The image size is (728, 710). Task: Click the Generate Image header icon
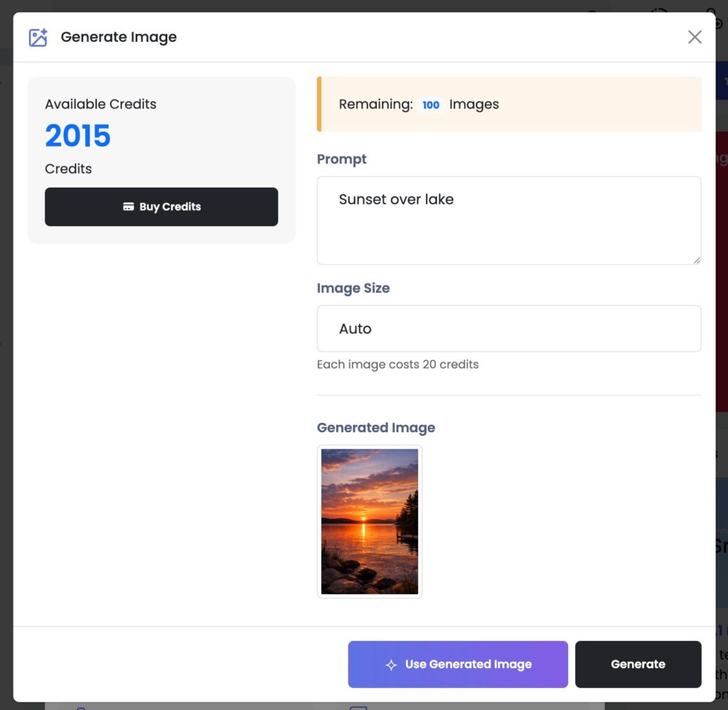tap(38, 38)
